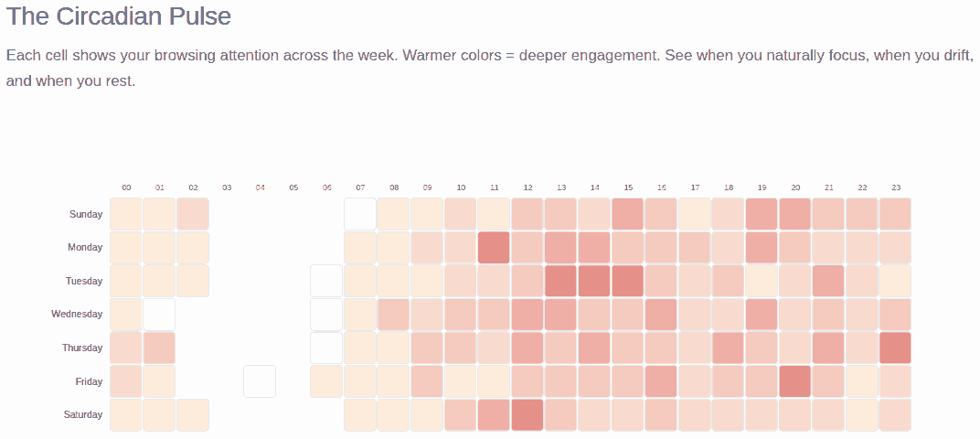This screenshot has width=980, height=439.
Task: Select the Tuesday 13:00 heatmap cell
Action: 561,281
